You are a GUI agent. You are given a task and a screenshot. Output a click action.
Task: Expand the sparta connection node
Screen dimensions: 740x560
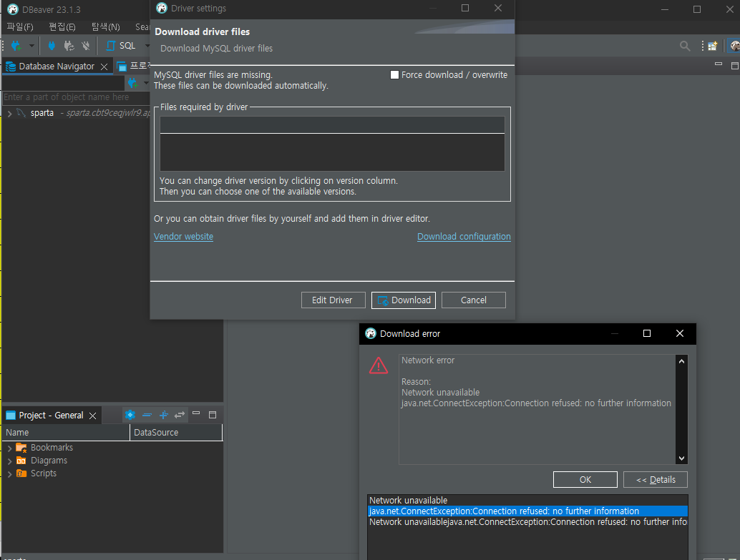tap(9, 113)
